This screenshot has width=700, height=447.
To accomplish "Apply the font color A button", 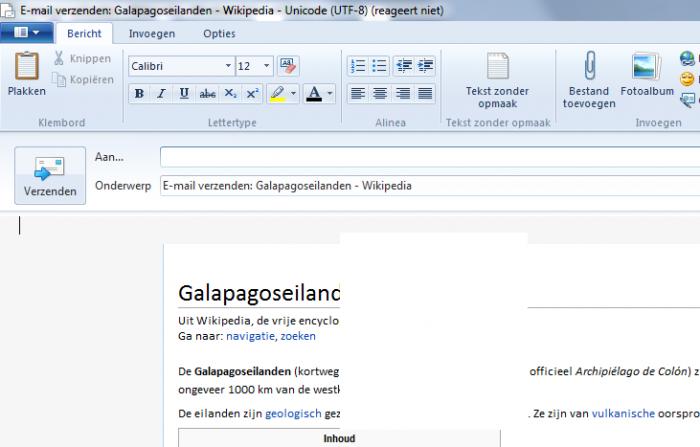I will [x=314, y=93].
